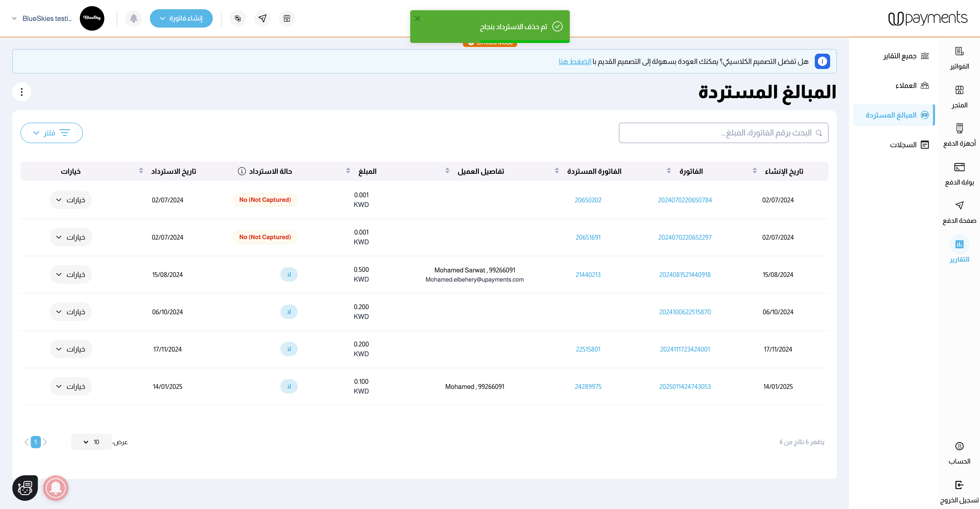Sort table by المبلغ column
980x509 pixels.
348,171
